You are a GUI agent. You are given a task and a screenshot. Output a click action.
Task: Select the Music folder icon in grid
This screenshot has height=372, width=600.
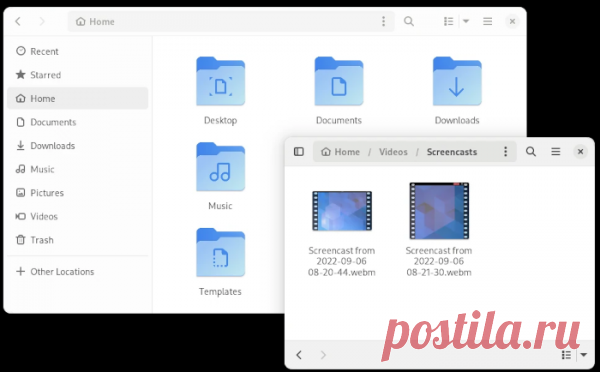tap(220, 167)
